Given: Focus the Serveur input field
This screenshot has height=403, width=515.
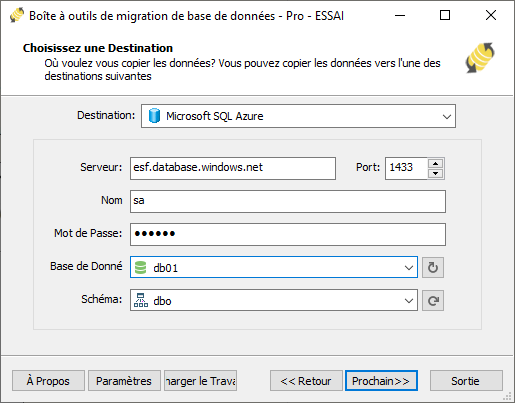Looking at the screenshot, I should pyautogui.click(x=233, y=168).
